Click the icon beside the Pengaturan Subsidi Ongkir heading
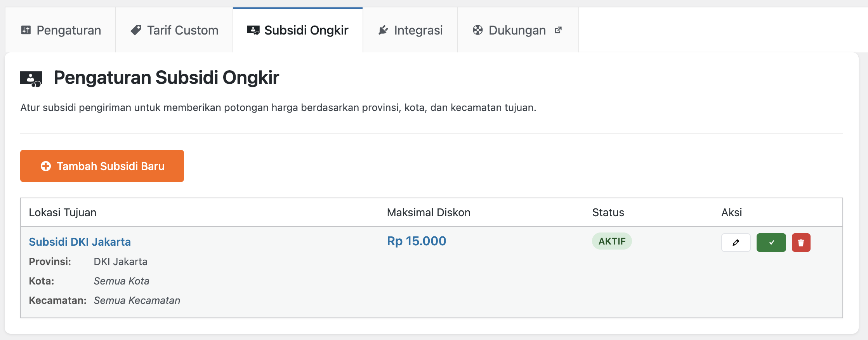 (x=31, y=78)
